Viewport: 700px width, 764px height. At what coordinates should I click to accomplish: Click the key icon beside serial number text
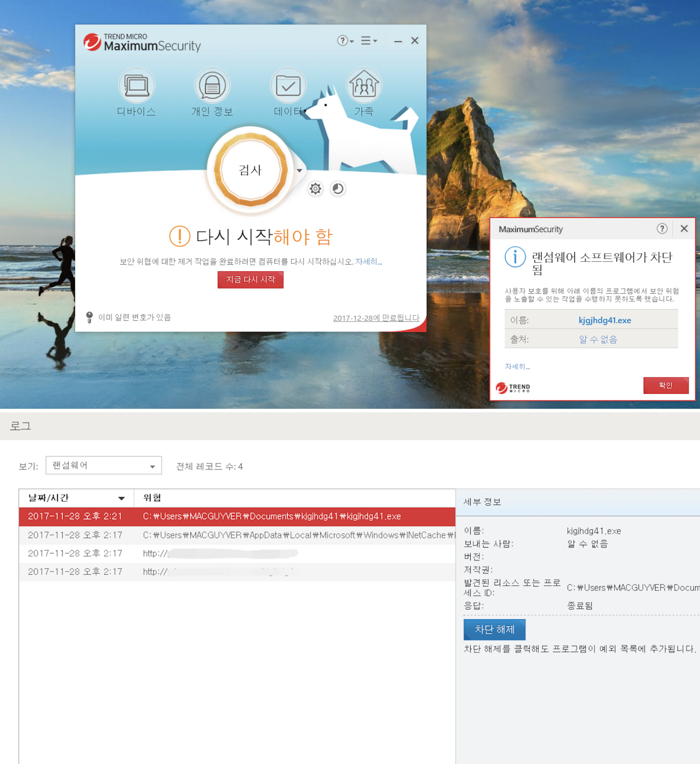point(89,318)
